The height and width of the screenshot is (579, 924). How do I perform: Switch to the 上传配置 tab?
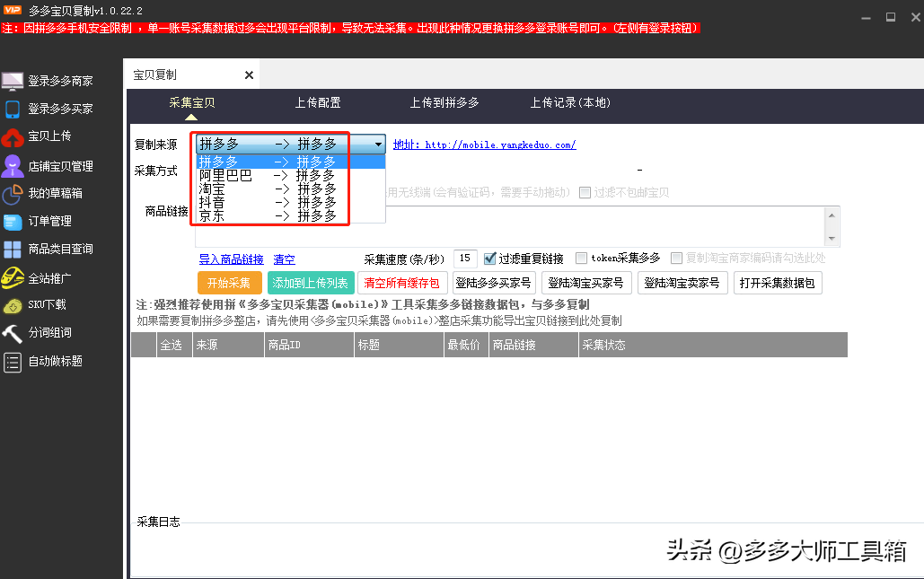pyautogui.click(x=317, y=103)
